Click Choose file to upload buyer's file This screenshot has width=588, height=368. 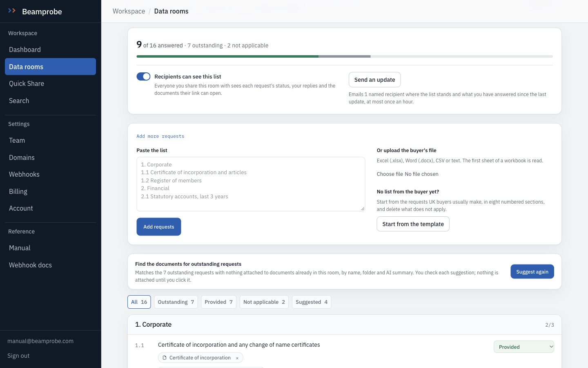[x=390, y=174]
